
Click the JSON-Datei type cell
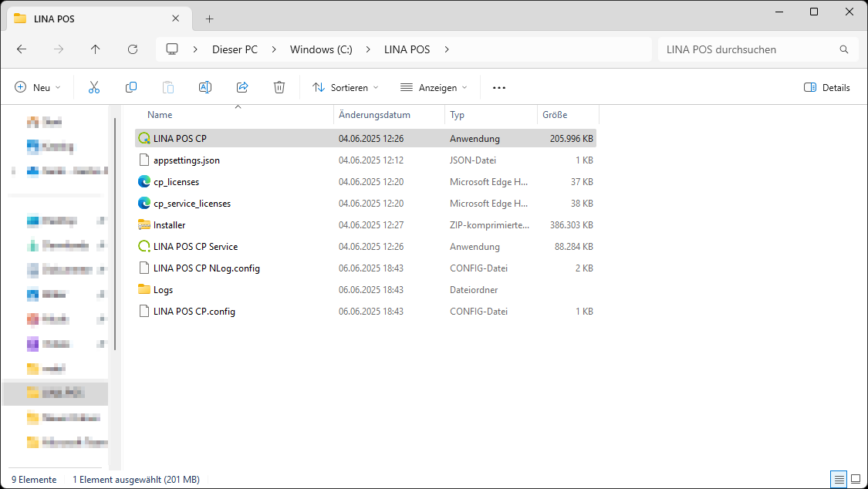click(x=473, y=160)
